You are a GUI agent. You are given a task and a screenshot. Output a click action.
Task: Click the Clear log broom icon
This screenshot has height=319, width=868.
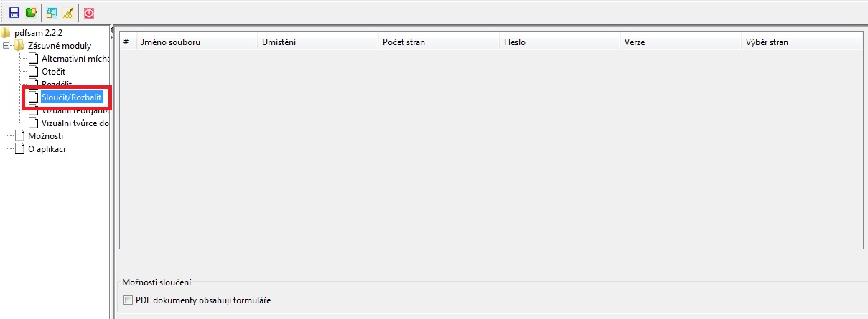[68, 13]
